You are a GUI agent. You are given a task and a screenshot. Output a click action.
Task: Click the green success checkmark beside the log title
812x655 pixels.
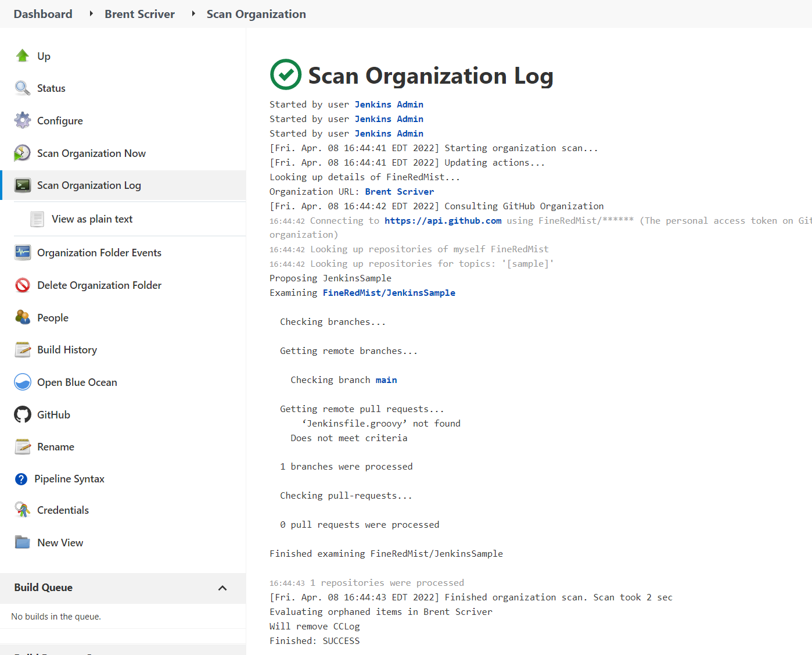[286, 74]
